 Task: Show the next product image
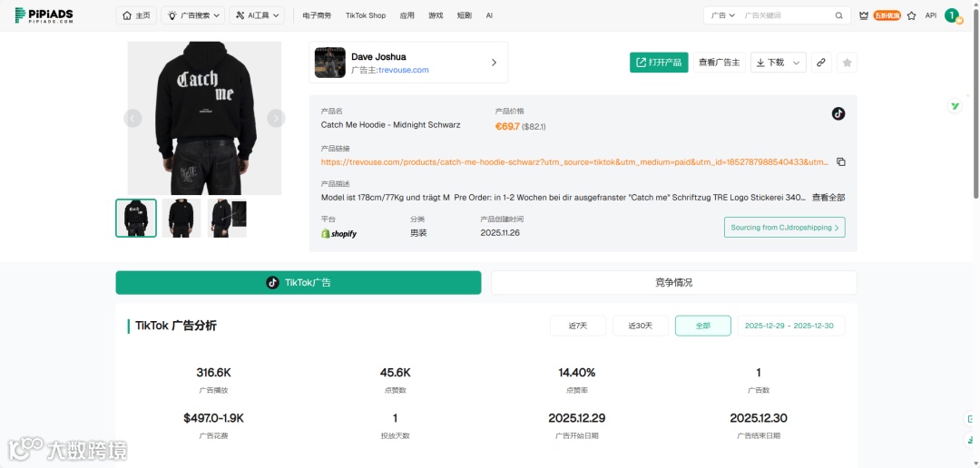tap(276, 118)
